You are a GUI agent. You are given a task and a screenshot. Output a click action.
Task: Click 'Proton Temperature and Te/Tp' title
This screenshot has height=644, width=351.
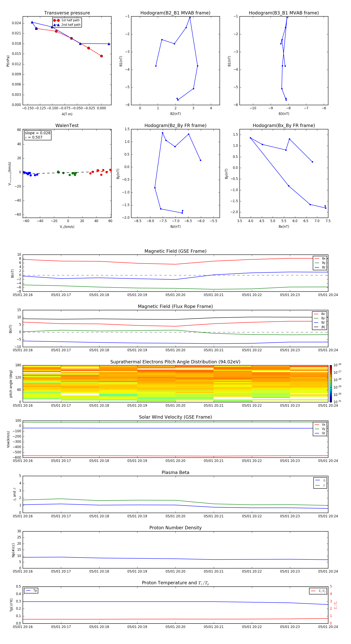click(175, 583)
